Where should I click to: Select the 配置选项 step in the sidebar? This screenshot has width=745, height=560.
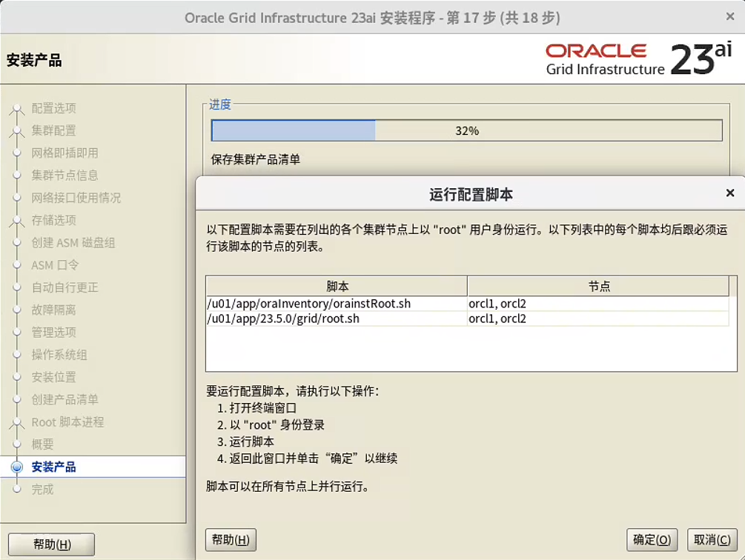53,108
